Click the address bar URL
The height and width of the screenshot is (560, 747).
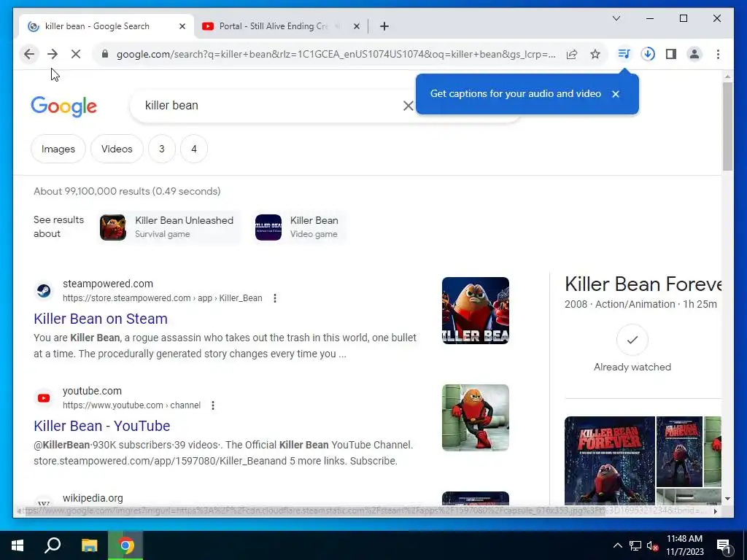coord(336,54)
